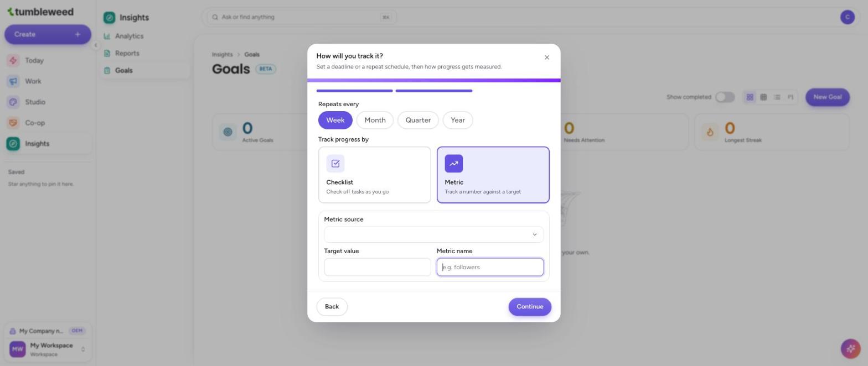Click the BETA badge

(x=266, y=69)
